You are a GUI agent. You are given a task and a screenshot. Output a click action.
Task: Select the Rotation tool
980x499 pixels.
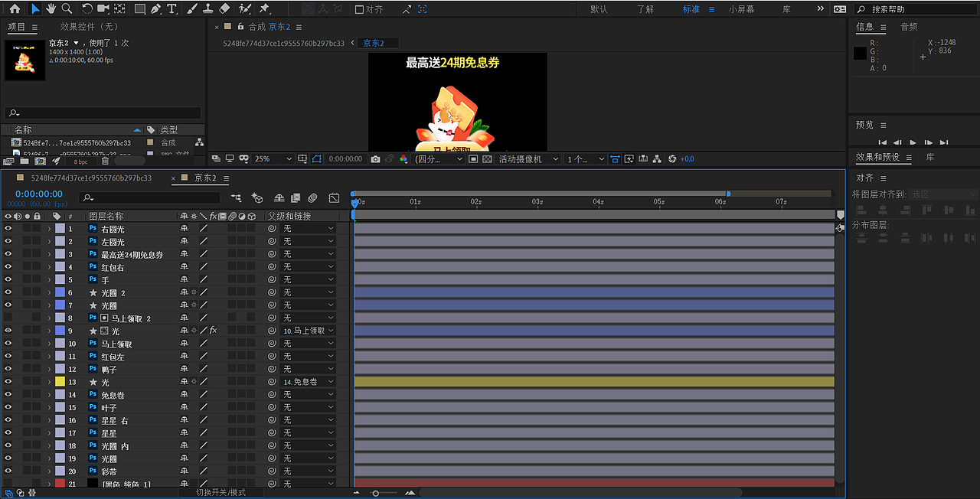point(87,9)
